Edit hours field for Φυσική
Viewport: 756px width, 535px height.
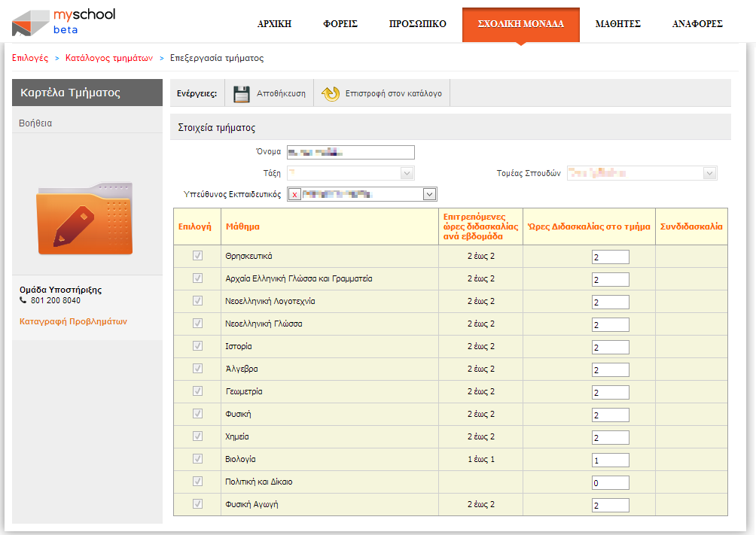(x=611, y=415)
